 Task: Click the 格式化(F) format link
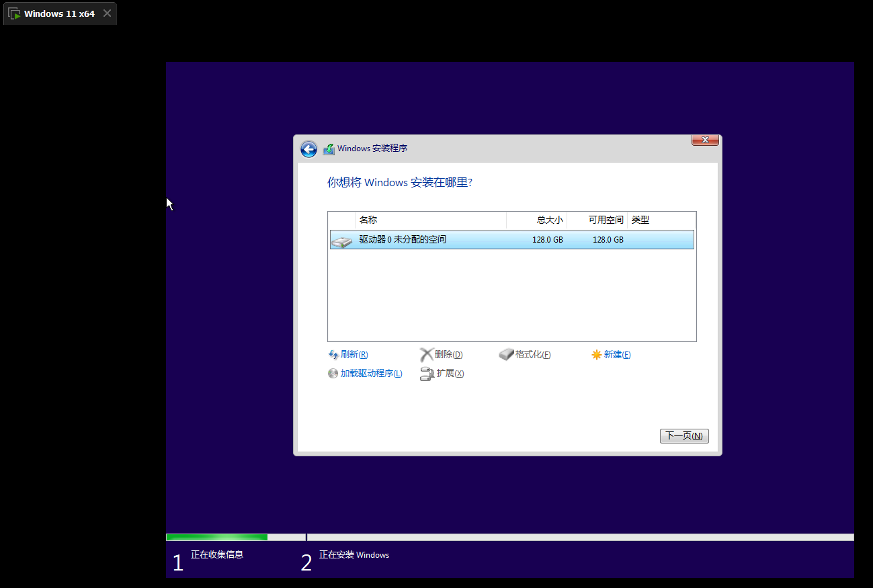[x=533, y=355]
